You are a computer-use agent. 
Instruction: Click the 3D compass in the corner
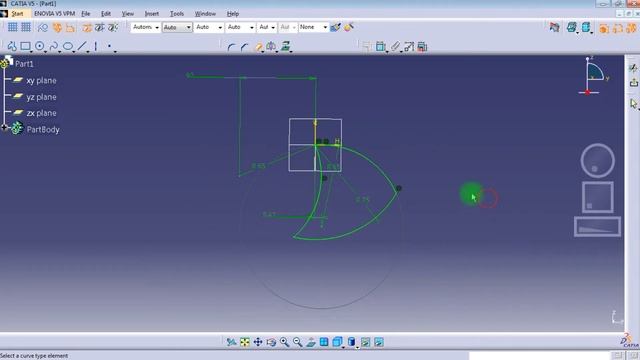point(593,76)
